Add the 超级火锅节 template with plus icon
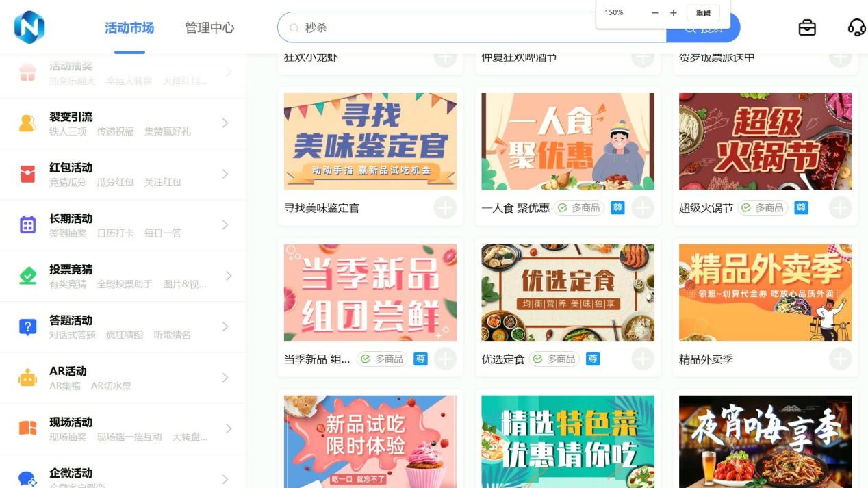Image resolution: width=868 pixels, height=488 pixels. point(840,207)
